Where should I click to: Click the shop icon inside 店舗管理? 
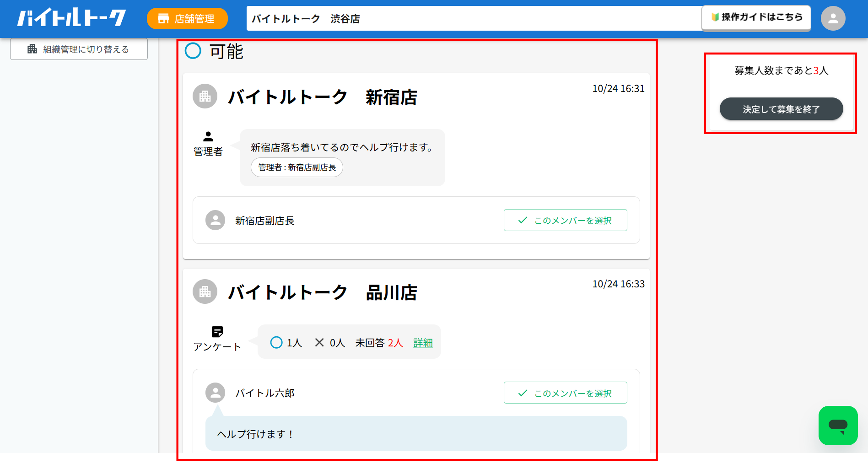point(163,19)
